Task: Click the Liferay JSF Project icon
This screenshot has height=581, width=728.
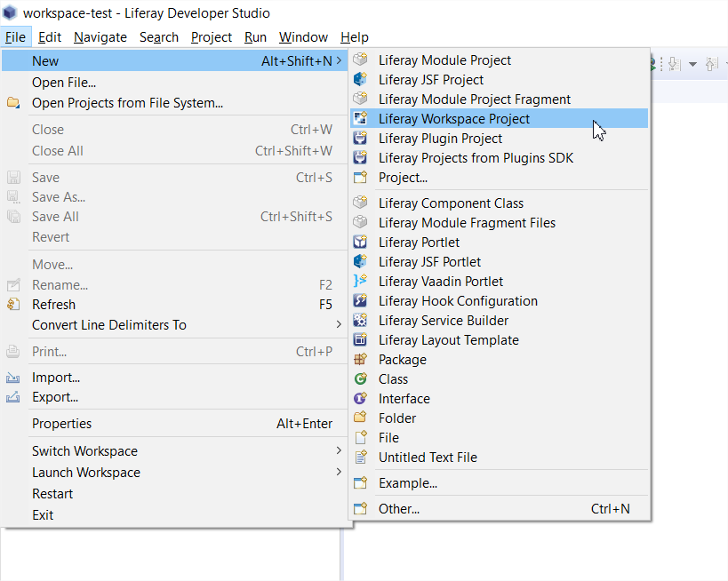Action: click(360, 80)
